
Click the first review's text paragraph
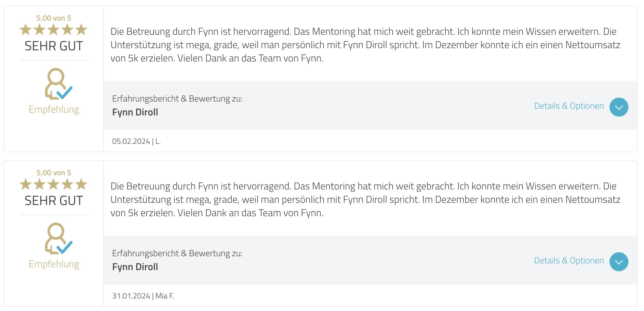[x=365, y=45]
